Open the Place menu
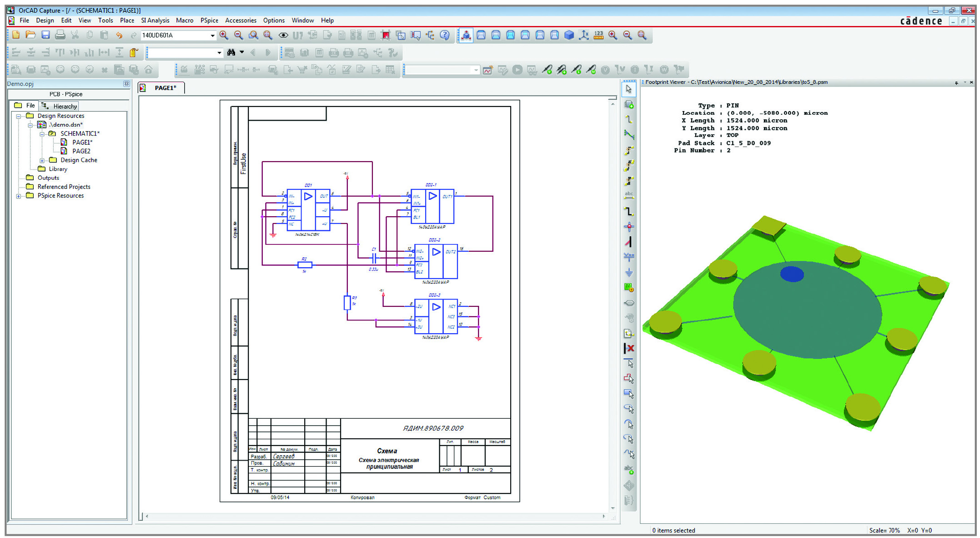This screenshot has width=980, height=538. click(x=127, y=20)
